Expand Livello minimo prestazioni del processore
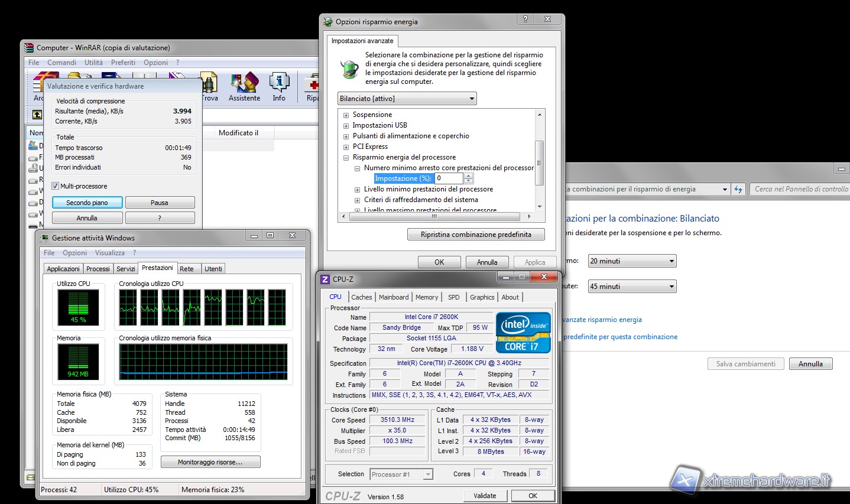The width and height of the screenshot is (850, 504). pyautogui.click(x=357, y=190)
